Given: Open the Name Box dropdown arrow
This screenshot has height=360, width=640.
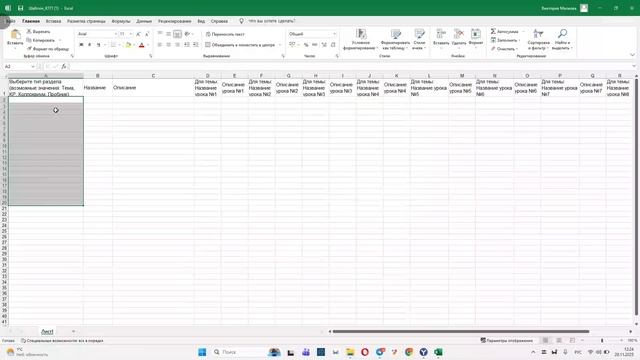Looking at the screenshot, I should (x=33, y=67).
